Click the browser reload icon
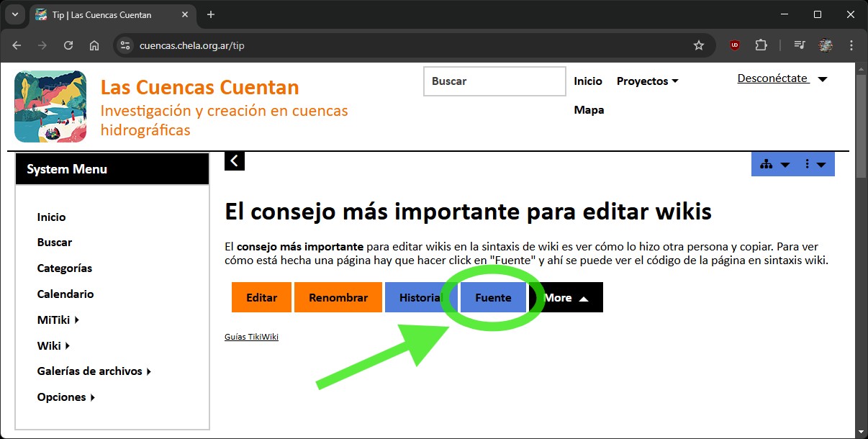This screenshot has width=868, height=439. pyautogui.click(x=68, y=45)
